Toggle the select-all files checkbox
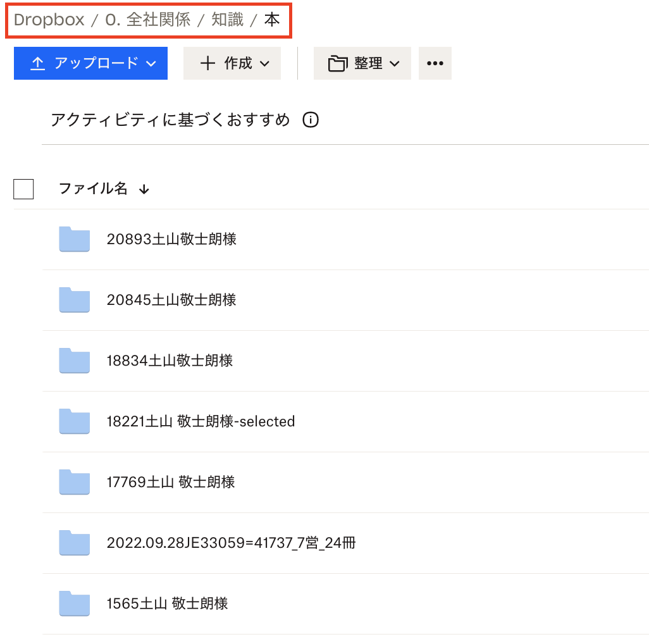 [x=23, y=189]
